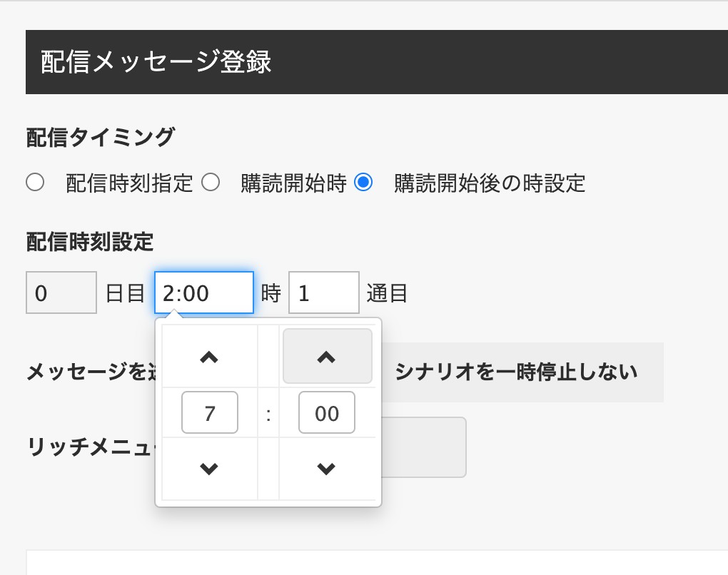Click the minute value 00 in the time picker
The image size is (728, 575).
tap(327, 412)
